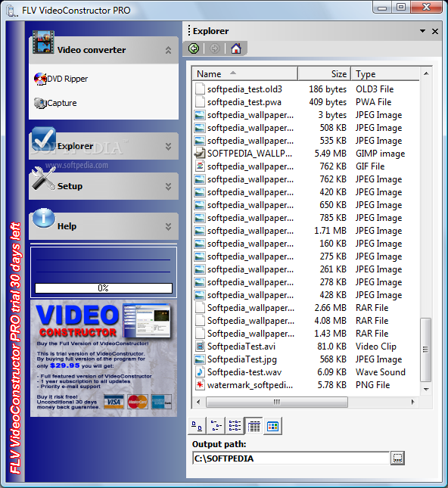Screen dimensions: 448x488
Task: Click the MasterCard icon in ad
Action: (x=138, y=402)
